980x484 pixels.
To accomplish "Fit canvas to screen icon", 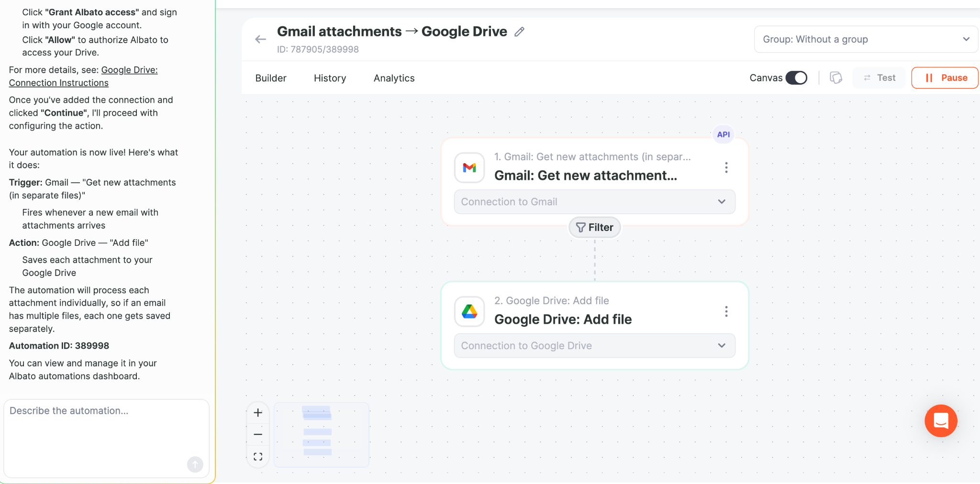I will pyautogui.click(x=258, y=456).
